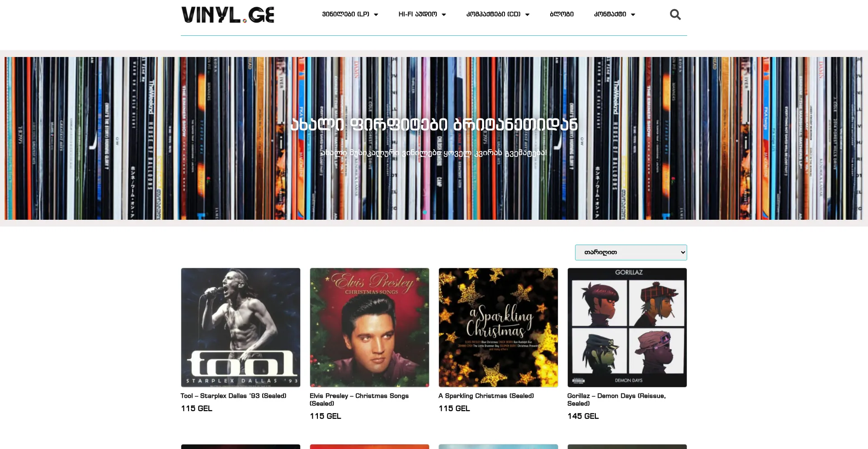This screenshot has height=449, width=868.
Task: Open the თარიღით sort combo box
Action: coord(631,252)
